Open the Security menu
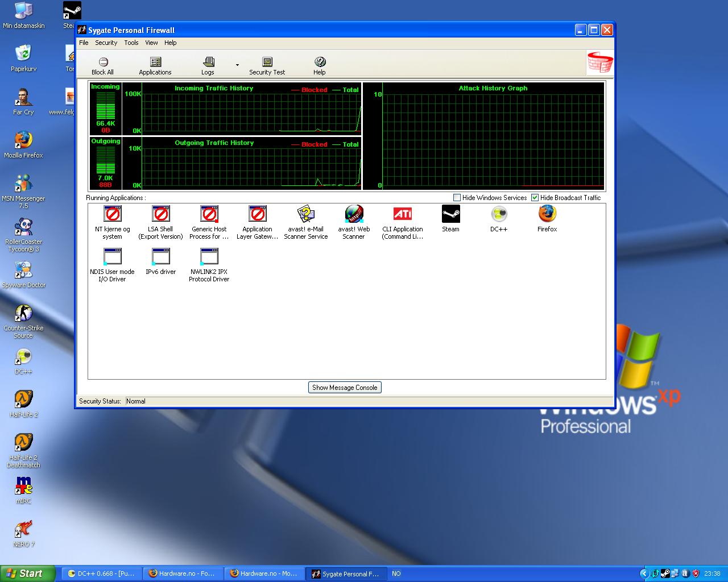 point(106,43)
